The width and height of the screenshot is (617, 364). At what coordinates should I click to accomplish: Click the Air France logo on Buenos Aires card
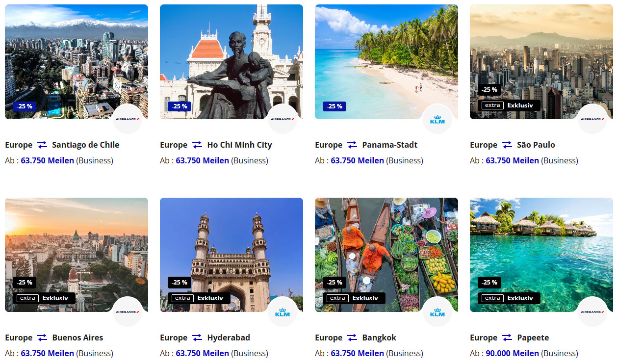pyautogui.click(x=128, y=312)
